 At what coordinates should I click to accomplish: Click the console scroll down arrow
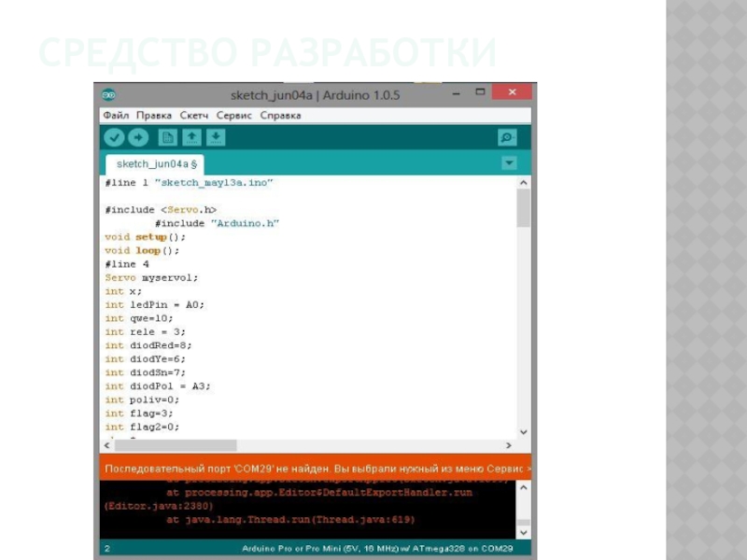tap(524, 532)
